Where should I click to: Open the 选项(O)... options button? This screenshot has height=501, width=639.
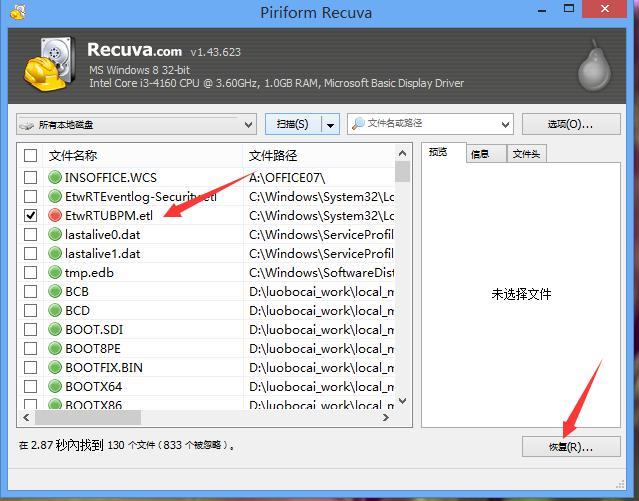pyautogui.click(x=570, y=124)
